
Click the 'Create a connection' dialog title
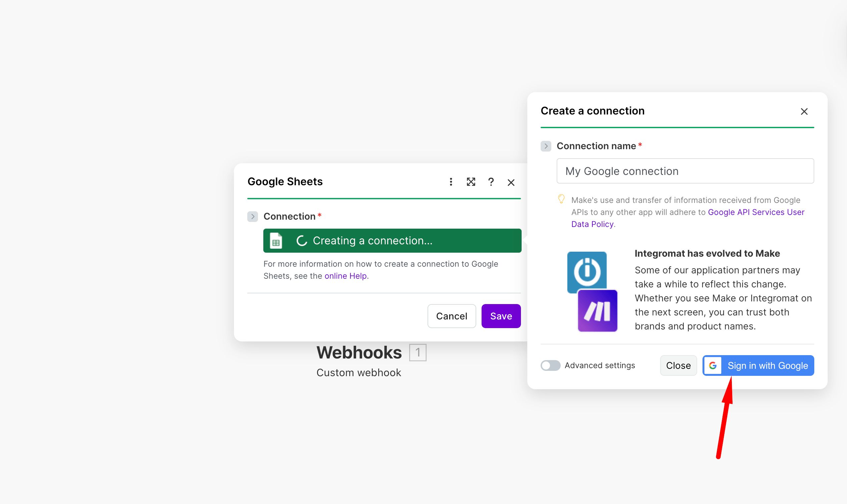point(592,111)
